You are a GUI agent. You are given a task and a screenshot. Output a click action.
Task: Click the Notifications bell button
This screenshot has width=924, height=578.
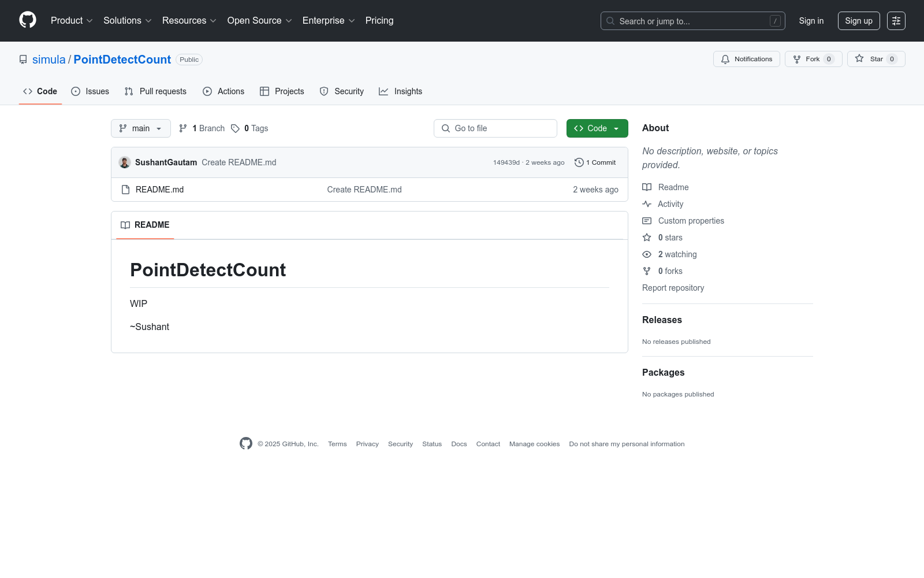tap(747, 59)
